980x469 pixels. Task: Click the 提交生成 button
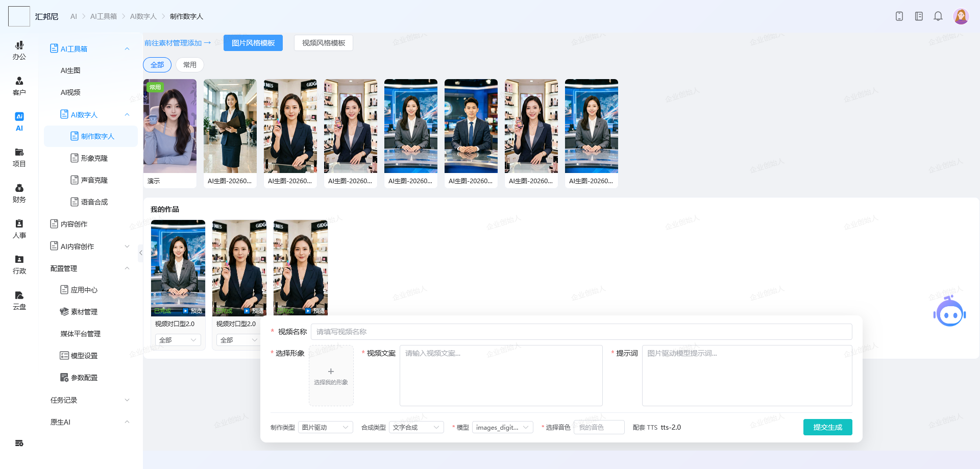pyautogui.click(x=827, y=427)
